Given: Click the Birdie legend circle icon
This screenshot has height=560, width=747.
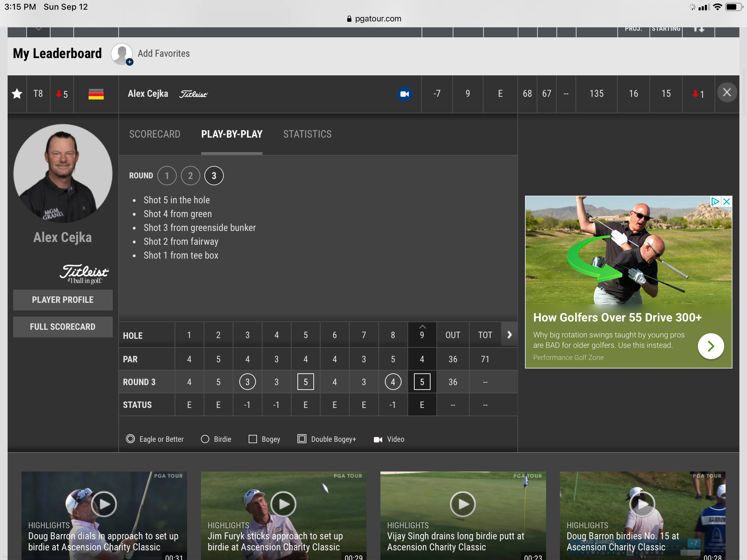Looking at the screenshot, I should click(x=205, y=439).
